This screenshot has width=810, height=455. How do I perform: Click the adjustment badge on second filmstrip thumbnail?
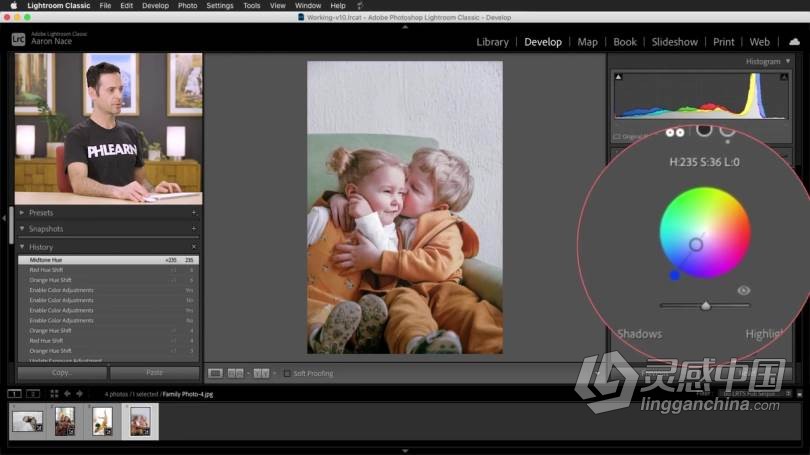pyautogui.click(x=71, y=431)
